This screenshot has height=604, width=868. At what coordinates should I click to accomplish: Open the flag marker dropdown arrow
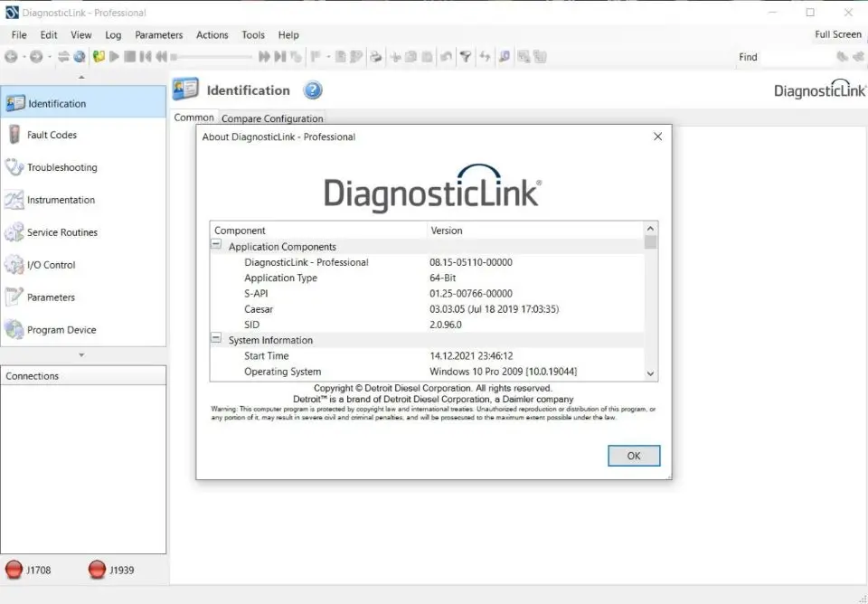click(328, 56)
